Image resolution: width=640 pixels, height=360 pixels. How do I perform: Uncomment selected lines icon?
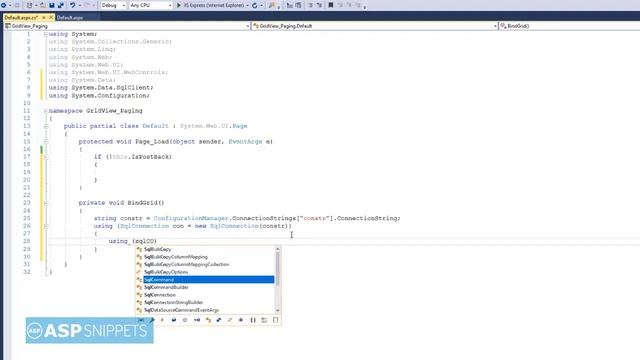tap(319, 5)
